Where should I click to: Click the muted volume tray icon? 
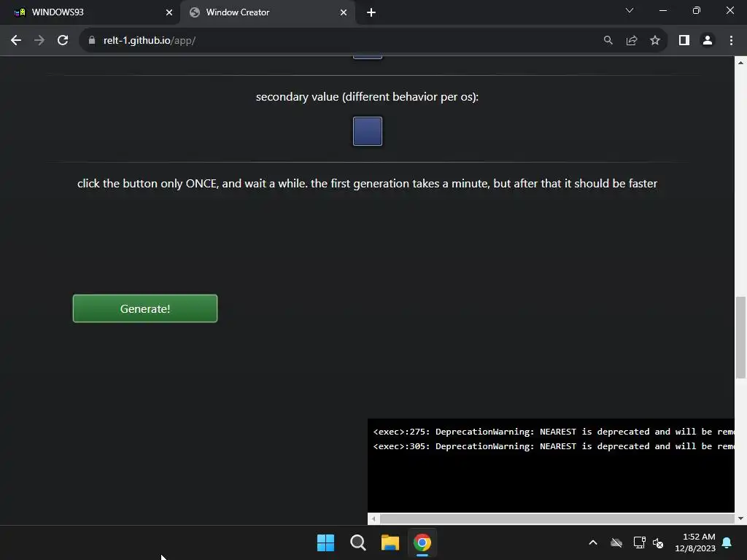(658, 542)
